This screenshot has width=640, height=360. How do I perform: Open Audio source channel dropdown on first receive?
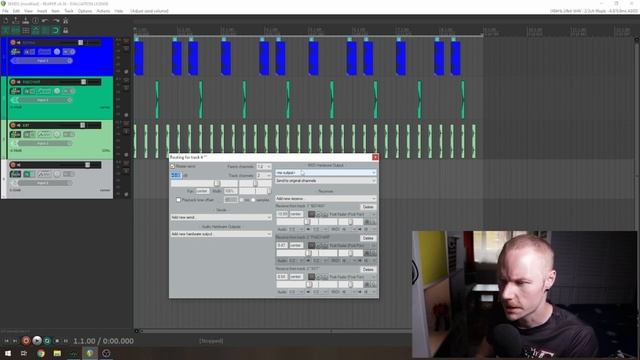coord(296,229)
